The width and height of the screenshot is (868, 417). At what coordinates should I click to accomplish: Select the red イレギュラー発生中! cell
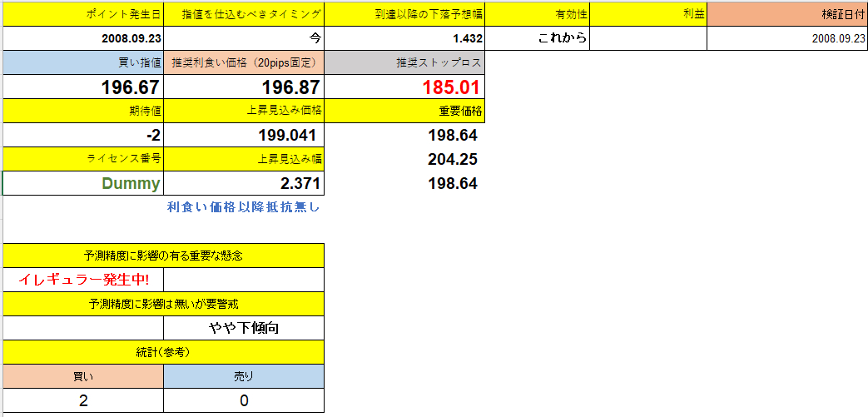coord(83,280)
